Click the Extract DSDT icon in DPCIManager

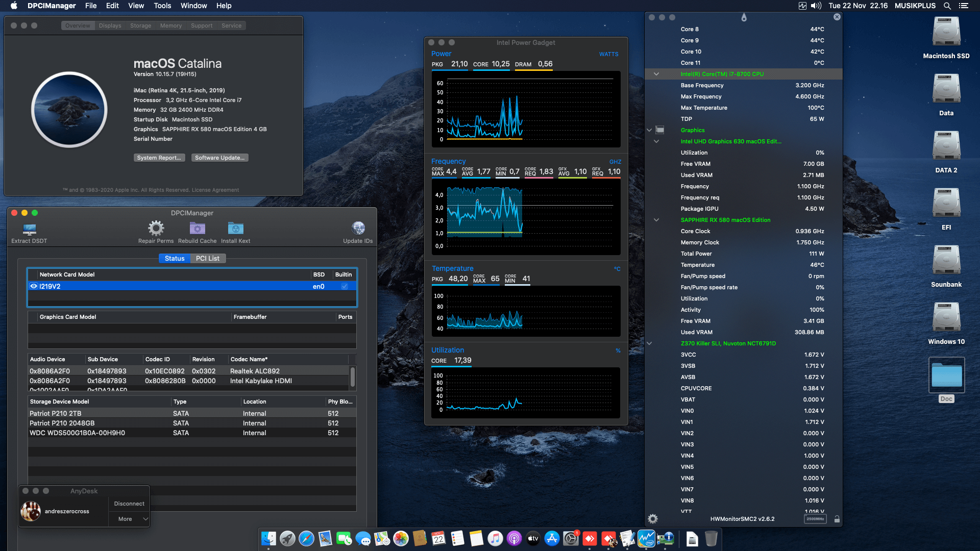tap(29, 229)
